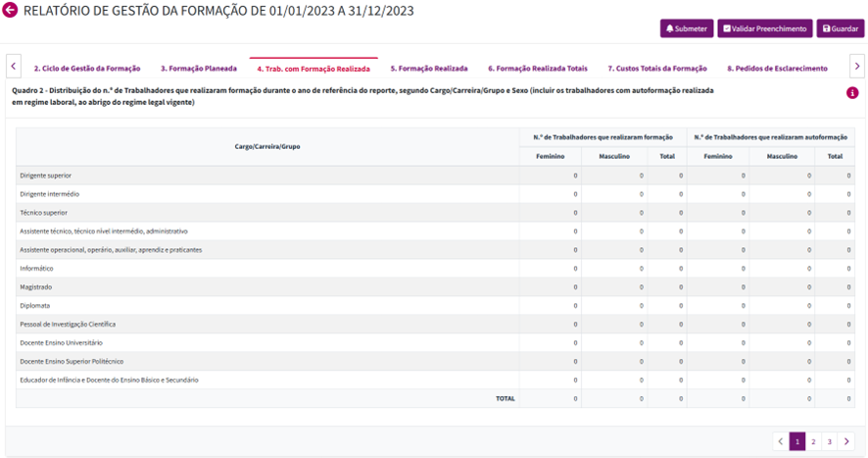Go to next page of pagination

[x=847, y=442]
